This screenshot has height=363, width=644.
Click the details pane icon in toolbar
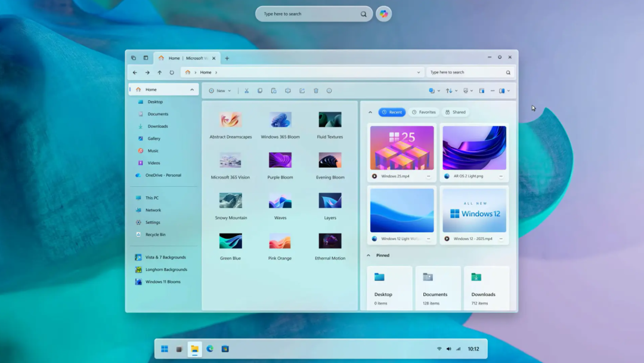tap(482, 91)
